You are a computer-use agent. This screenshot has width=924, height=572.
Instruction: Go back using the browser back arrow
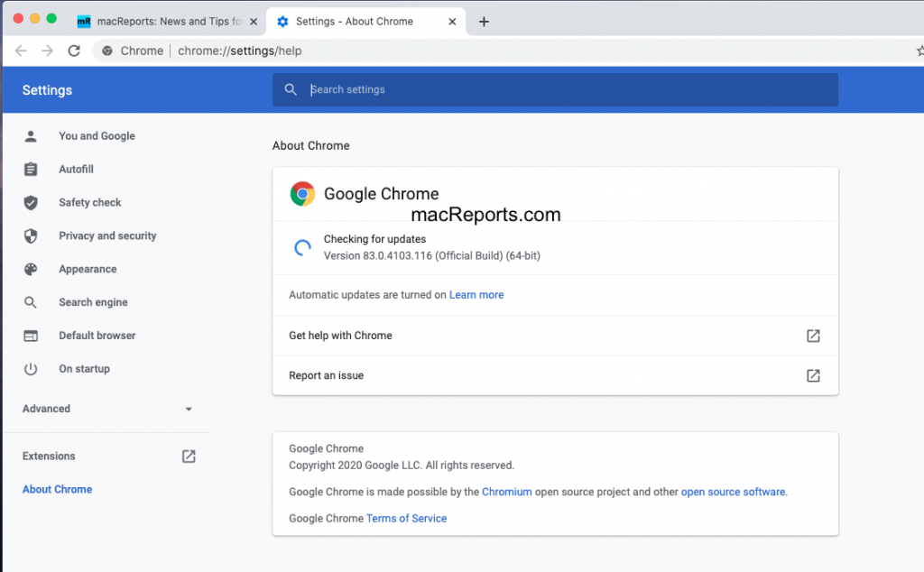pos(21,51)
